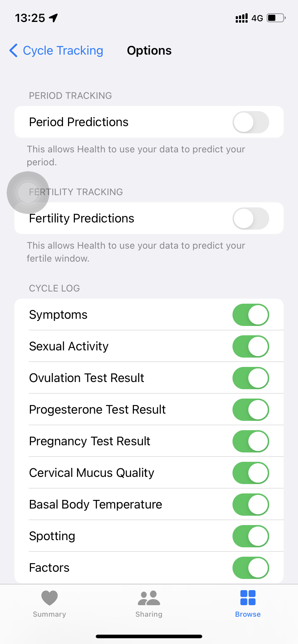Disable the Symptoms toggle

tap(250, 315)
